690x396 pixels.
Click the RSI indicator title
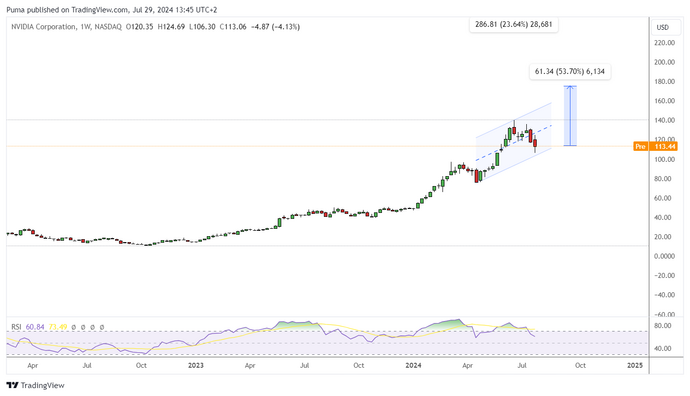coord(16,327)
